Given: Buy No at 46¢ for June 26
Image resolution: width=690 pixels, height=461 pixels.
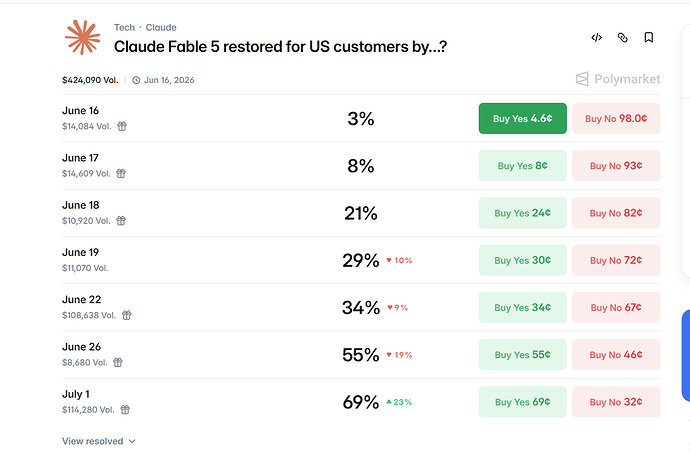Looking at the screenshot, I should [x=616, y=355].
